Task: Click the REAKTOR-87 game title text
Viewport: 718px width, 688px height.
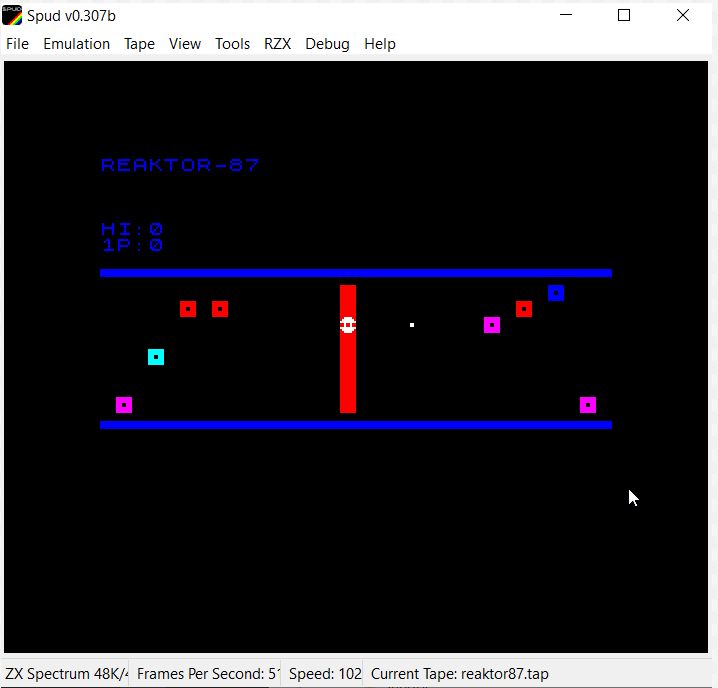Action: (180, 165)
